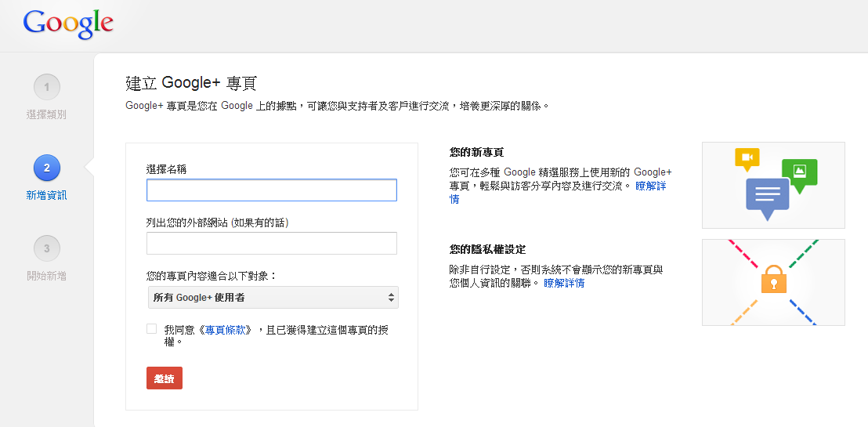Click the blue step 2 circle
This screenshot has width=868, height=427.
pyautogui.click(x=47, y=168)
